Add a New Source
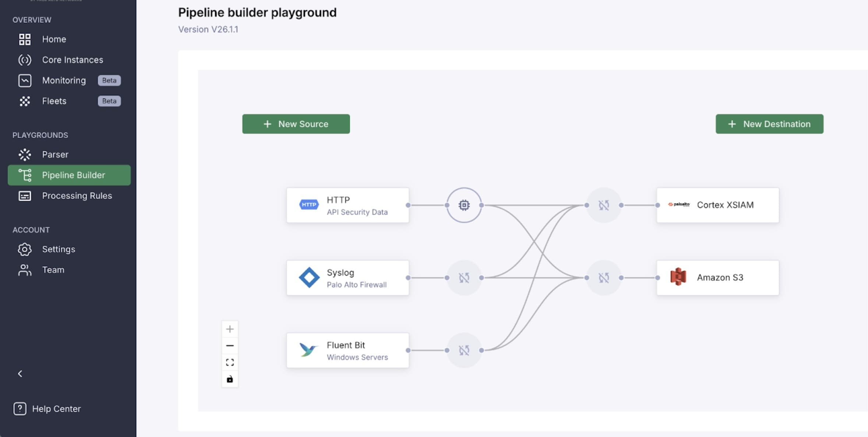 296,124
